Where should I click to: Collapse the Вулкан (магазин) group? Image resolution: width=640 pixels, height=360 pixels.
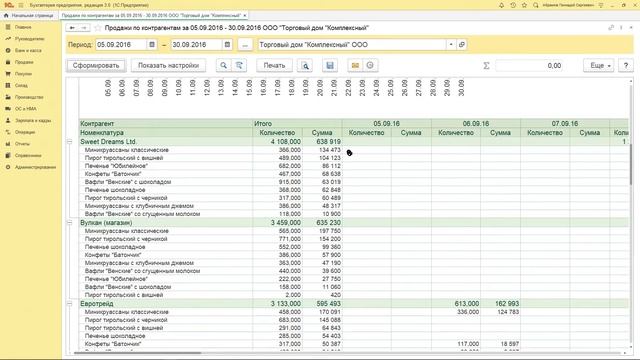(69, 222)
